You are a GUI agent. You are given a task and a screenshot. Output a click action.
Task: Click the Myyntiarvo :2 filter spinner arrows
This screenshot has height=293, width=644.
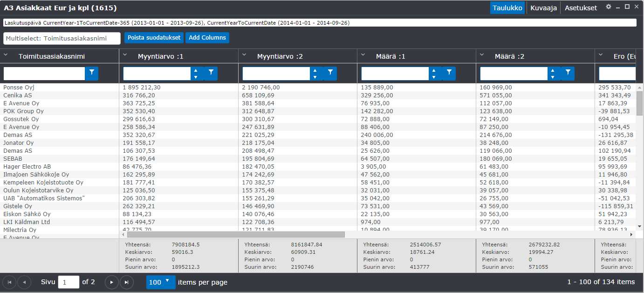click(315, 73)
